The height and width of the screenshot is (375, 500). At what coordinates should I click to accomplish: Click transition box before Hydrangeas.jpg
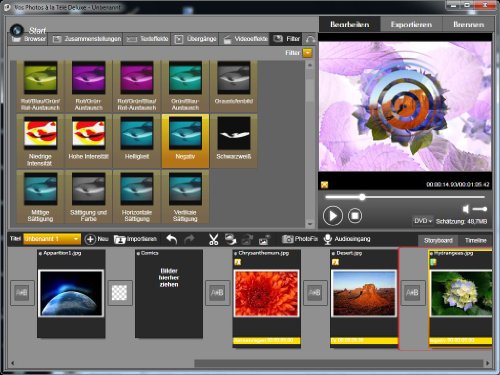pyautogui.click(x=413, y=293)
